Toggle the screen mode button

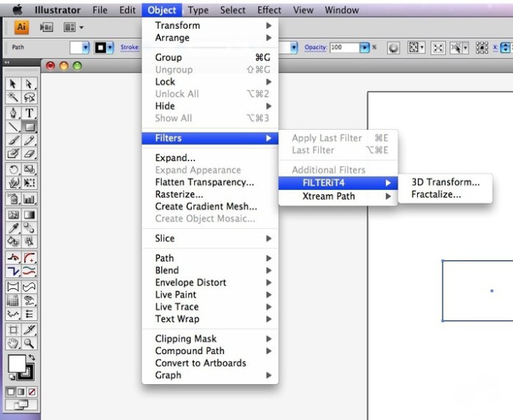21,405
